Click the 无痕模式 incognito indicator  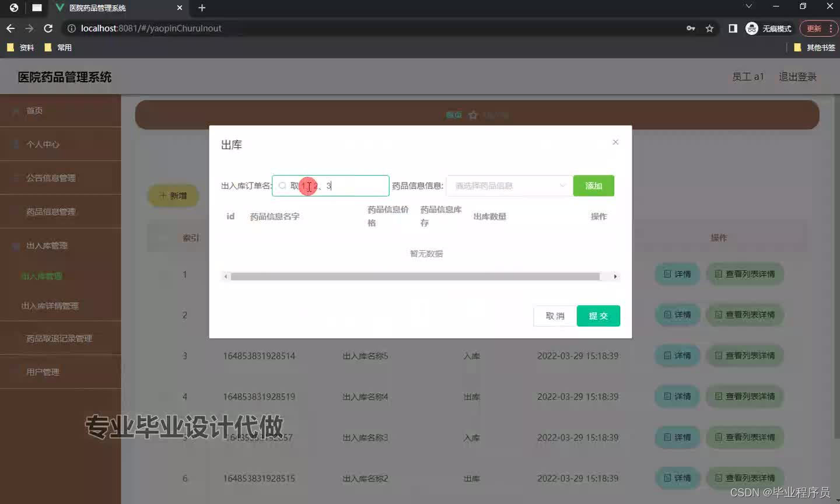[x=769, y=28]
